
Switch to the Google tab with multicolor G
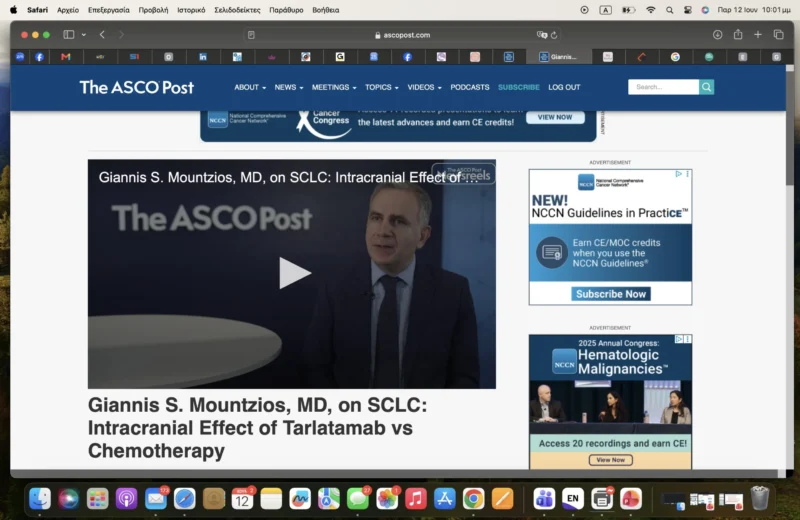[x=675, y=57]
